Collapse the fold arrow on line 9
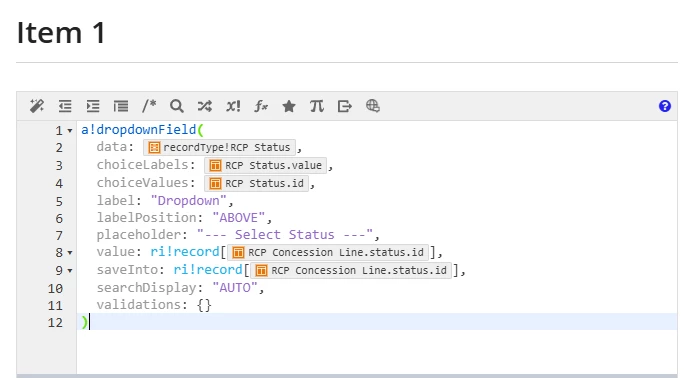This screenshot has width=699, height=378. coord(70,271)
